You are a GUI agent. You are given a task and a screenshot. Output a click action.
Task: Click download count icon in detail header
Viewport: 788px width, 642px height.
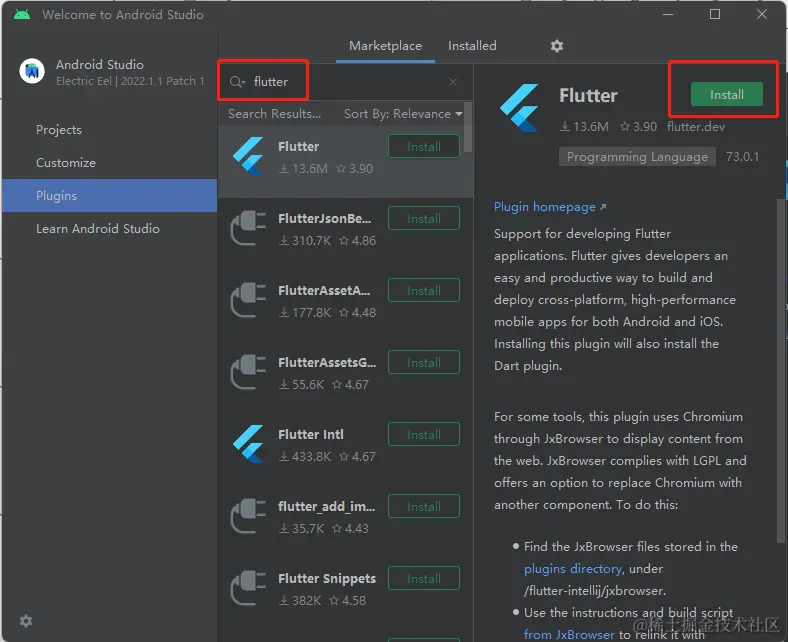[x=565, y=127]
